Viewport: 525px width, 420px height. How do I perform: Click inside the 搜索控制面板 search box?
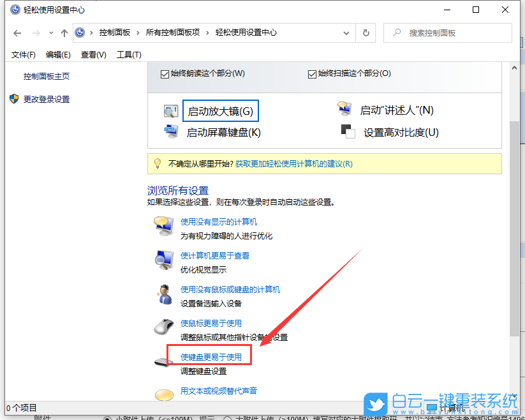[x=453, y=33]
